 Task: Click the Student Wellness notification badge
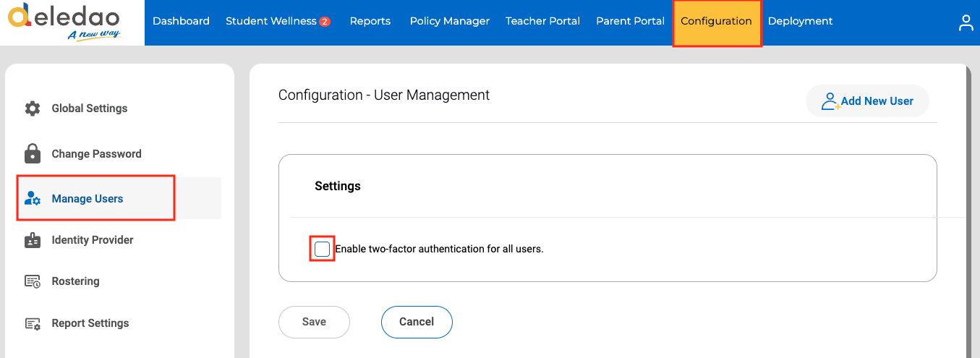click(x=325, y=22)
